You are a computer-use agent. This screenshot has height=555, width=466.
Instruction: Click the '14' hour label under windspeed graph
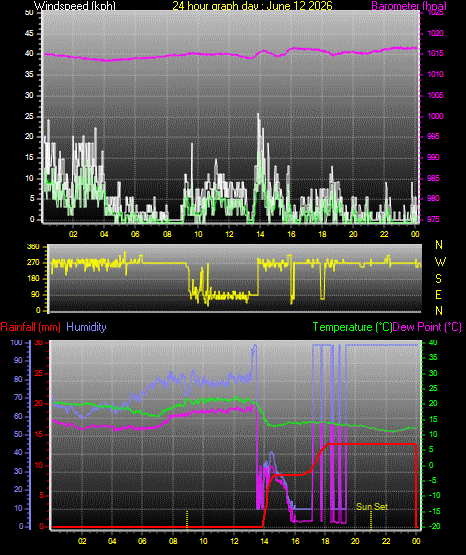[260, 234]
